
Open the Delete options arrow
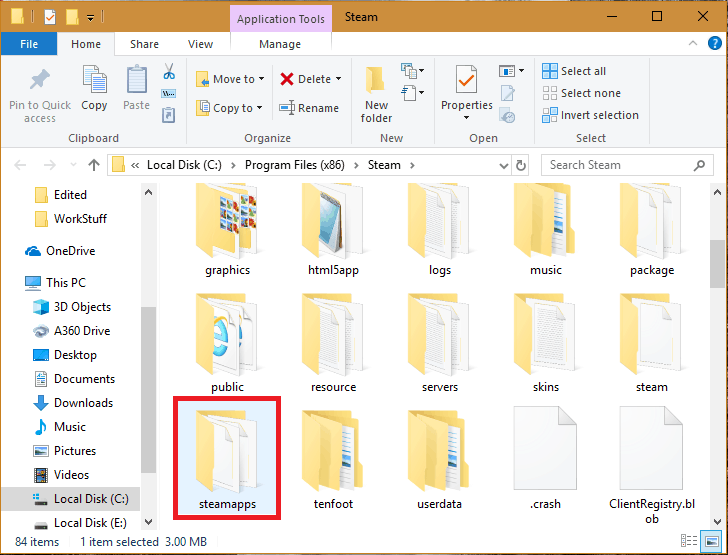point(338,79)
